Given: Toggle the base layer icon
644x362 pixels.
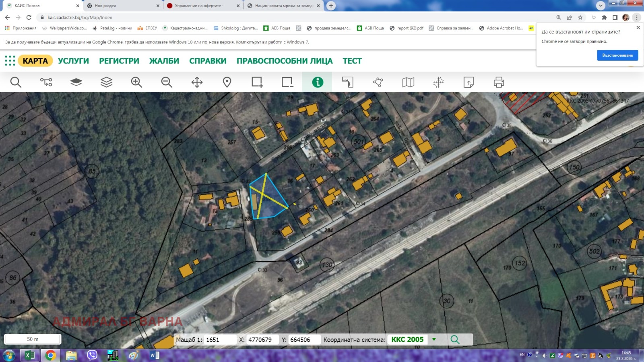Looking at the screenshot, I should [x=76, y=82].
